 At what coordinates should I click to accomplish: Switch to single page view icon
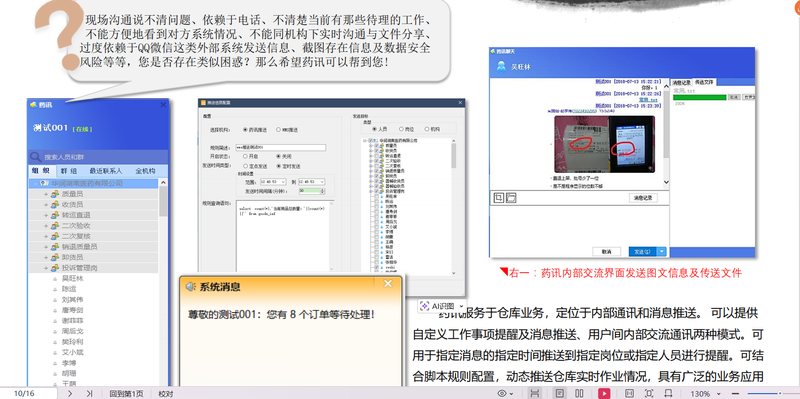[560, 393]
